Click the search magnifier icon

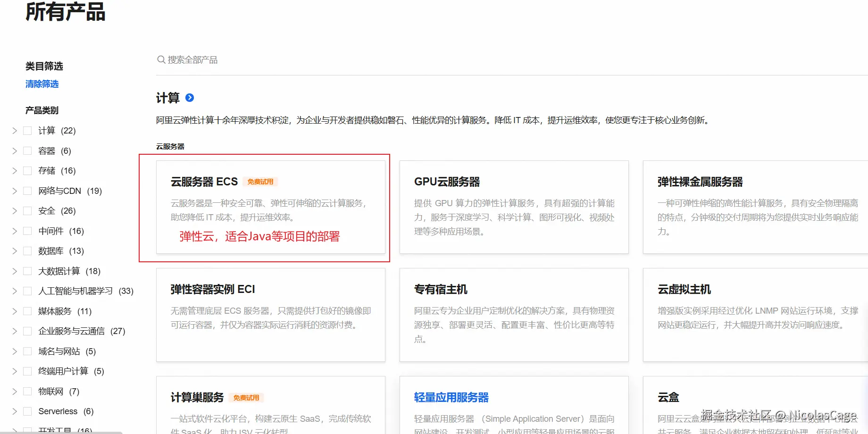[161, 60]
